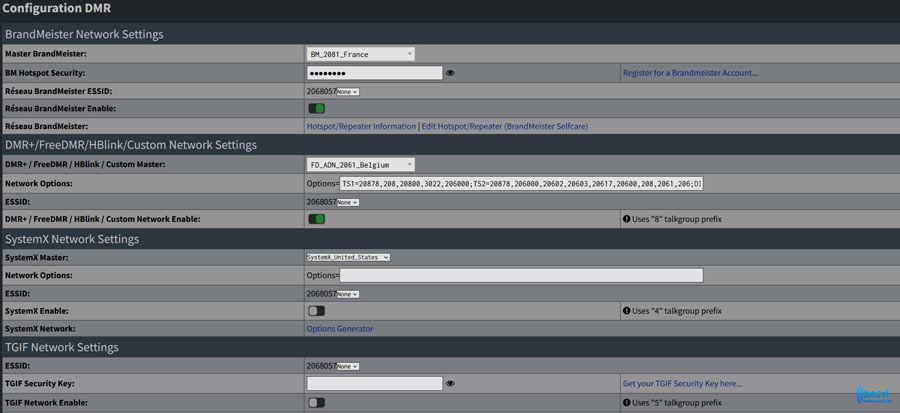The width and height of the screenshot is (900, 413).
Task: Show TGIF Security Key using eye icon
Action: point(450,383)
